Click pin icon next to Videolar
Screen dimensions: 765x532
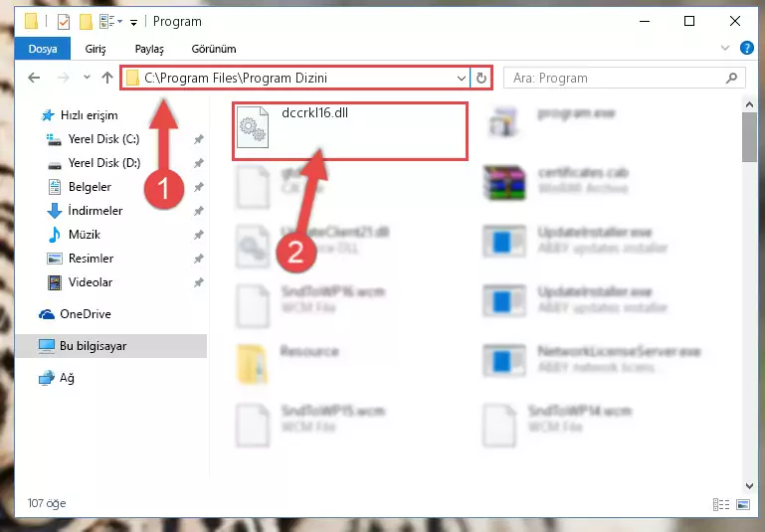pos(199,282)
